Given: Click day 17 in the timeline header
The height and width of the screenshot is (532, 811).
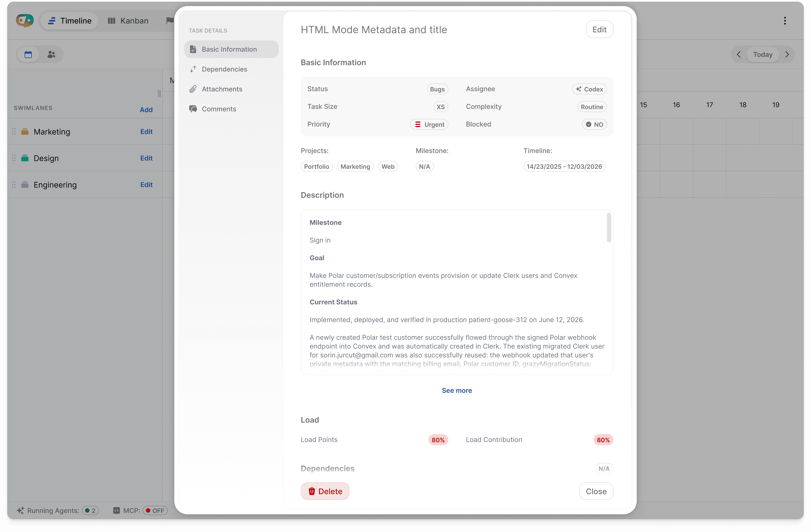Looking at the screenshot, I should tap(709, 105).
